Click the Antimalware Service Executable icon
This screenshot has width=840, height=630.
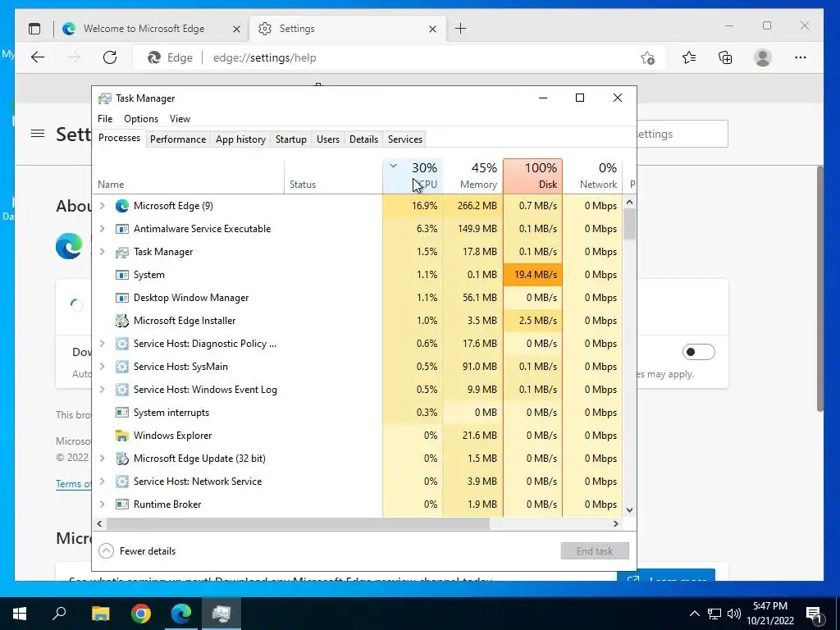122,229
